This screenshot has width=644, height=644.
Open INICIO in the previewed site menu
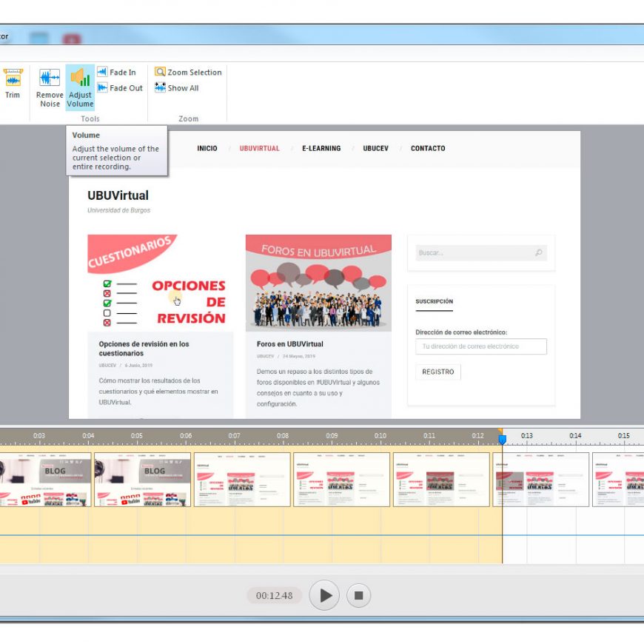point(207,148)
